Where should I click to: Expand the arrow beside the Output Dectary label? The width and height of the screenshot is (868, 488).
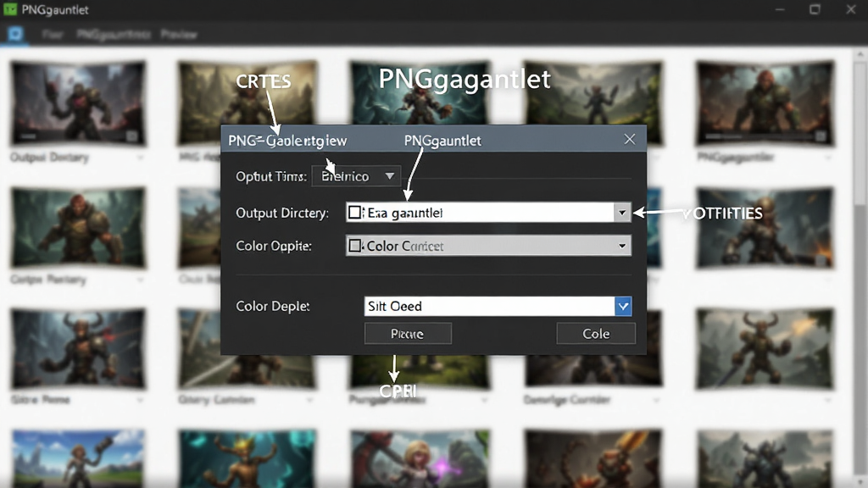point(140,158)
